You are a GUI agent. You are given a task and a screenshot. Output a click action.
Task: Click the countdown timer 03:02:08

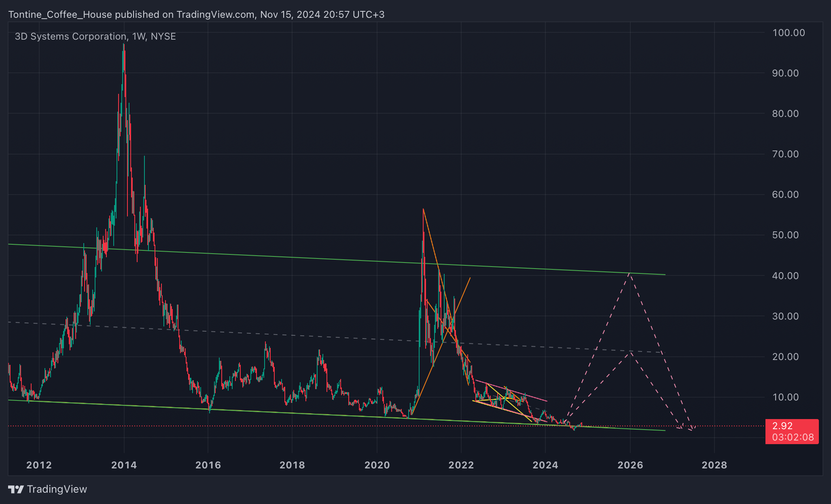coord(793,437)
